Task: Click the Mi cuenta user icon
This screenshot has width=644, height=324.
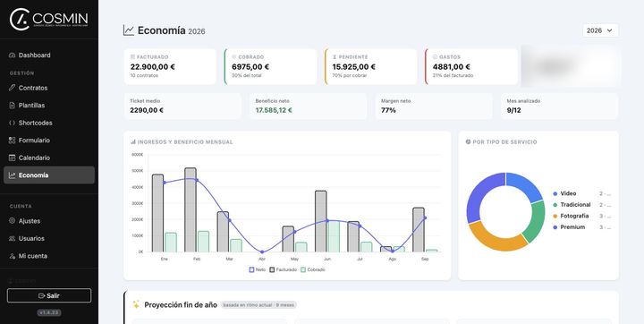Action: click(x=12, y=256)
